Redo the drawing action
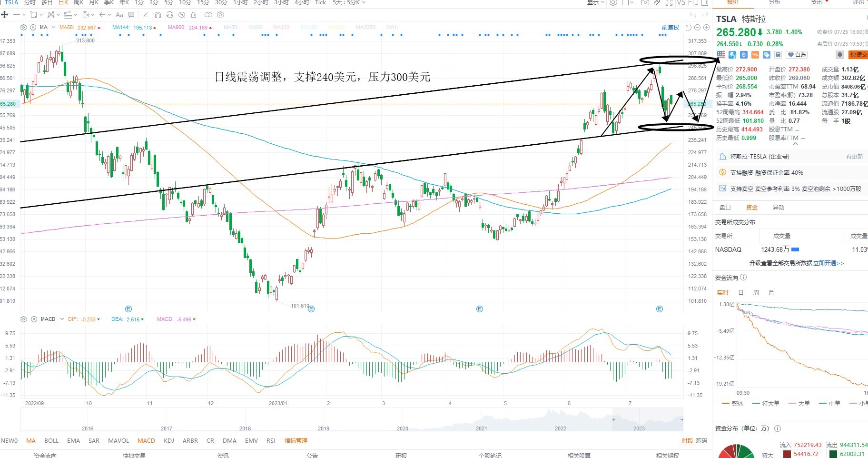 (x=705, y=15)
